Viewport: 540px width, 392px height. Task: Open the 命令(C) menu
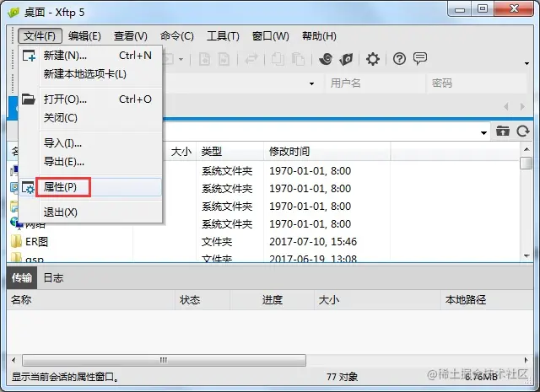click(x=177, y=35)
